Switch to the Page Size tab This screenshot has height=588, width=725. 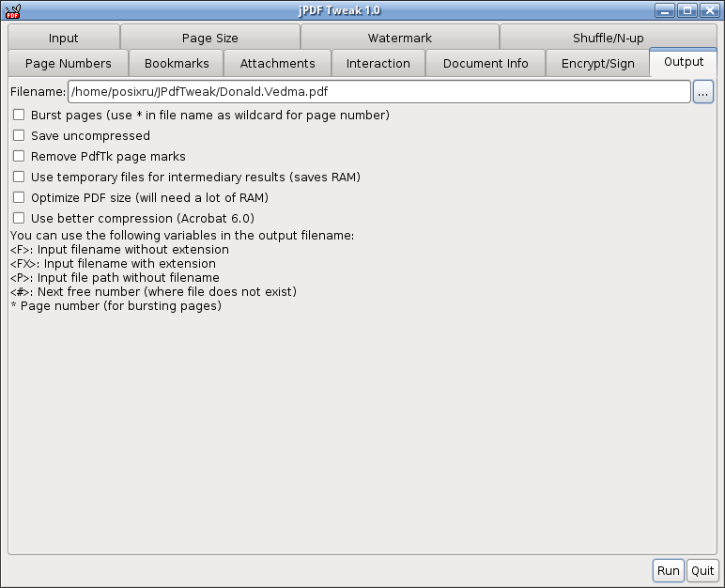(210, 38)
